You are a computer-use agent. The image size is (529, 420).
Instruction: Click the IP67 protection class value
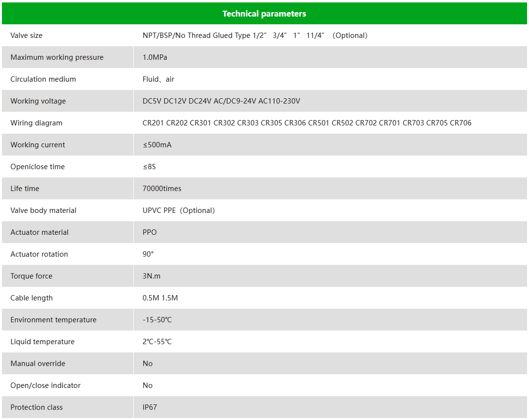[150, 407]
